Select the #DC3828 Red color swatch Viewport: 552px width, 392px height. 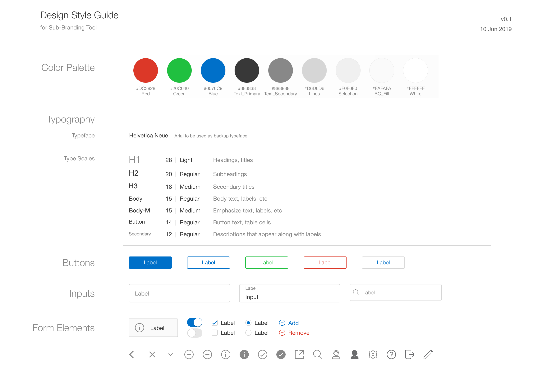click(x=145, y=70)
